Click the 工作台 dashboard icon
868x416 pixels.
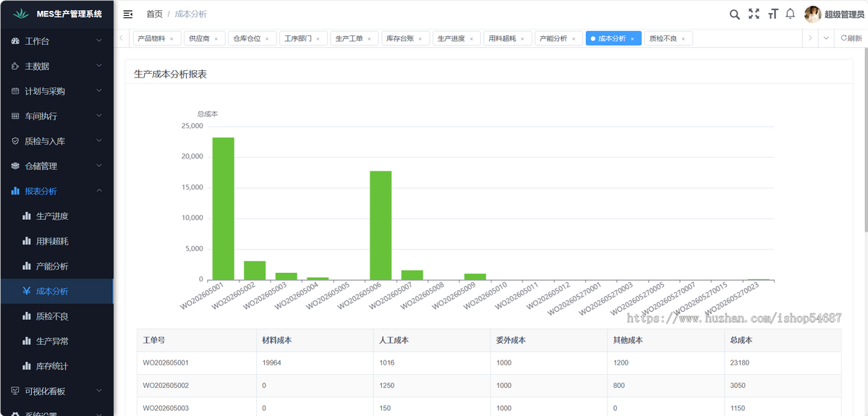(x=16, y=41)
